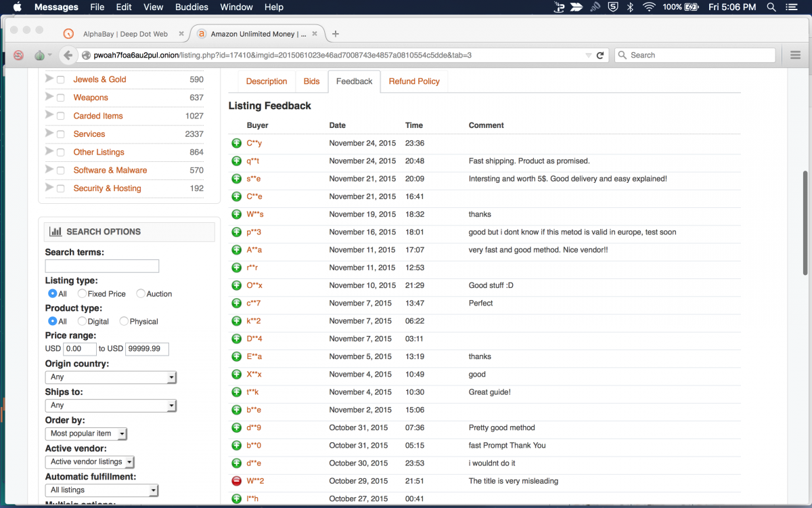Click the NoScript blocked icon in toolbar

coord(18,56)
